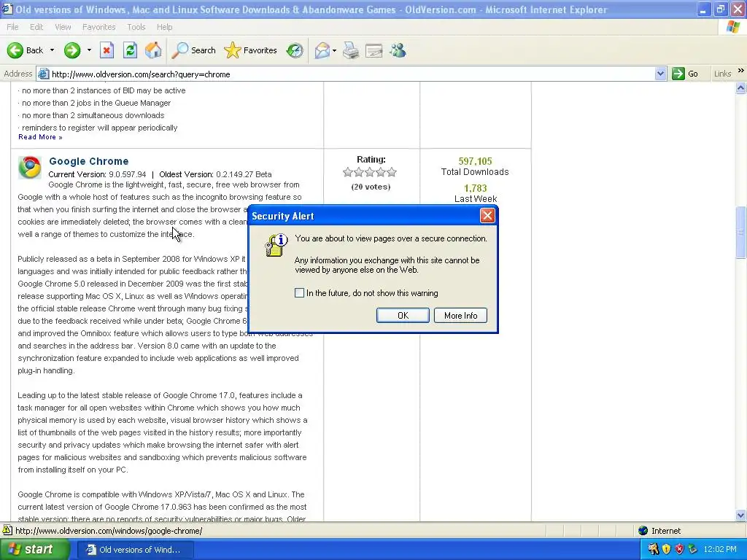Image resolution: width=747 pixels, height=560 pixels.
Task: Click the (20 votes) text
Action: (x=371, y=187)
